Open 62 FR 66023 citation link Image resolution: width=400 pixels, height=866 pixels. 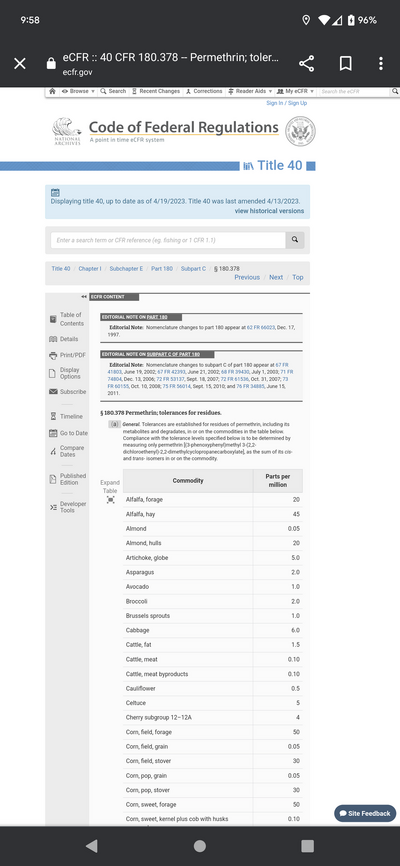261,328
